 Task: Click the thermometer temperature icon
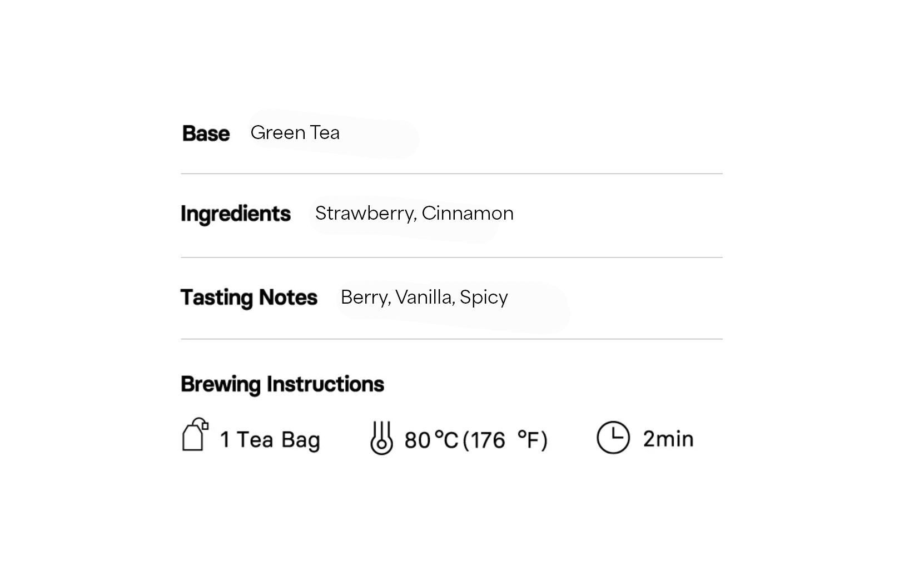[x=381, y=438]
